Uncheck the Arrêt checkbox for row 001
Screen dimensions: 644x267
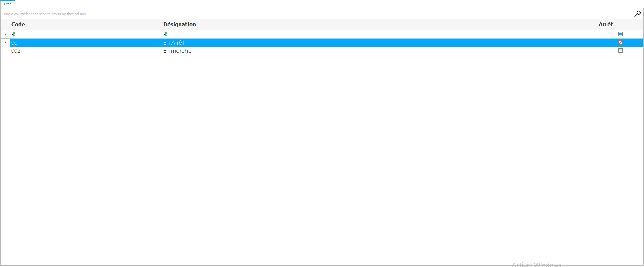point(620,43)
